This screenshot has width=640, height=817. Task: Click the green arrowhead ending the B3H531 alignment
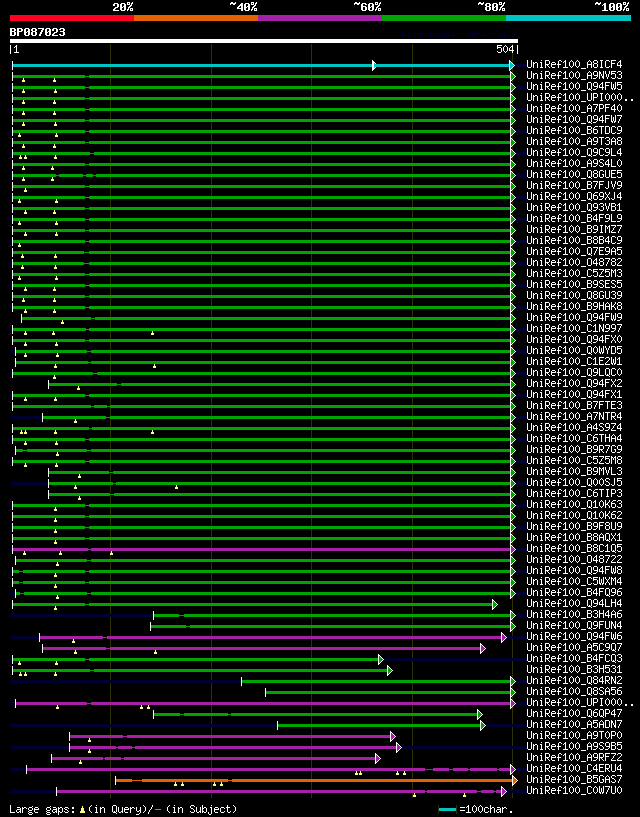pyautogui.click(x=389, y=671)
